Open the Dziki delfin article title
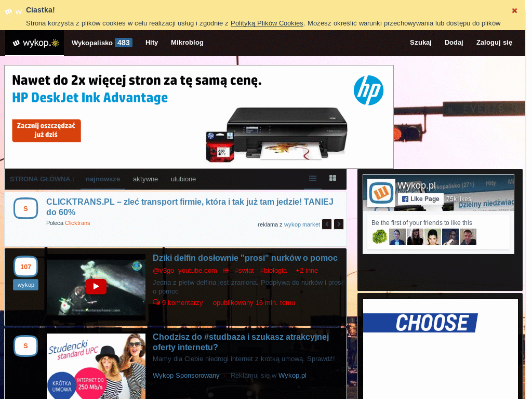 point(245,258)
